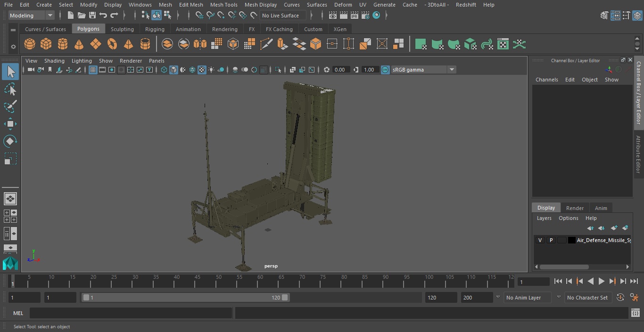Select the Air_Defense_Missile layer name

[x=603, y=240]
